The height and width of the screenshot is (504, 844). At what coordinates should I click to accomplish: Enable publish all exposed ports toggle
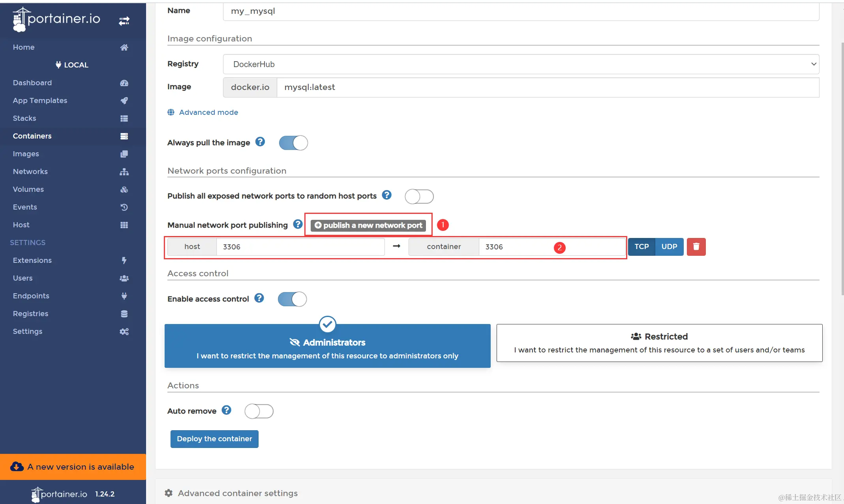coord(419,196)
